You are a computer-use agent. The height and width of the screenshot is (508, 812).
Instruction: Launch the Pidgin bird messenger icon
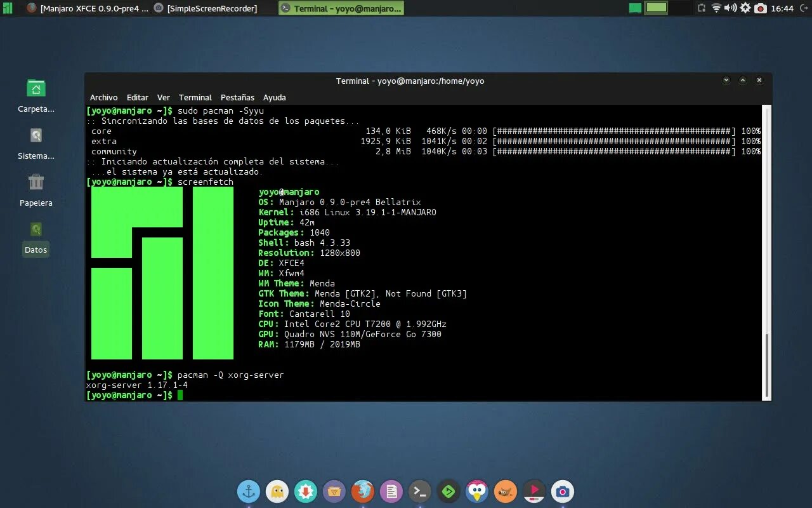coord(477,491)
